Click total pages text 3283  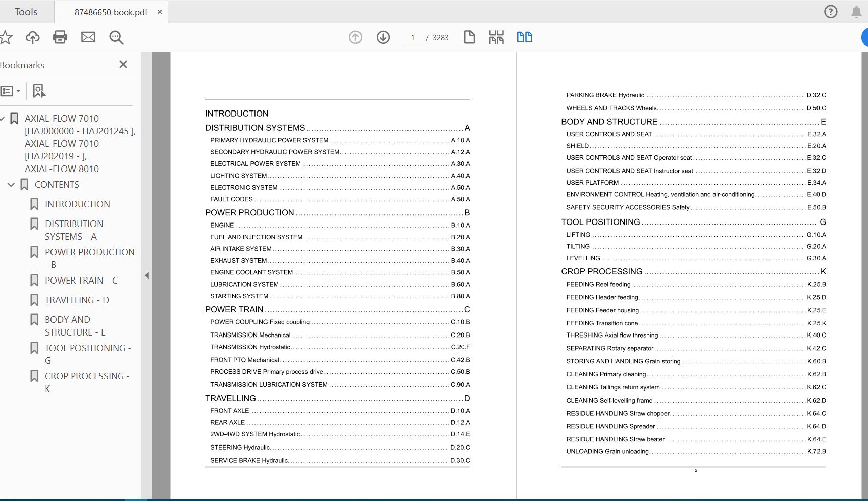[x=440, y=38]
